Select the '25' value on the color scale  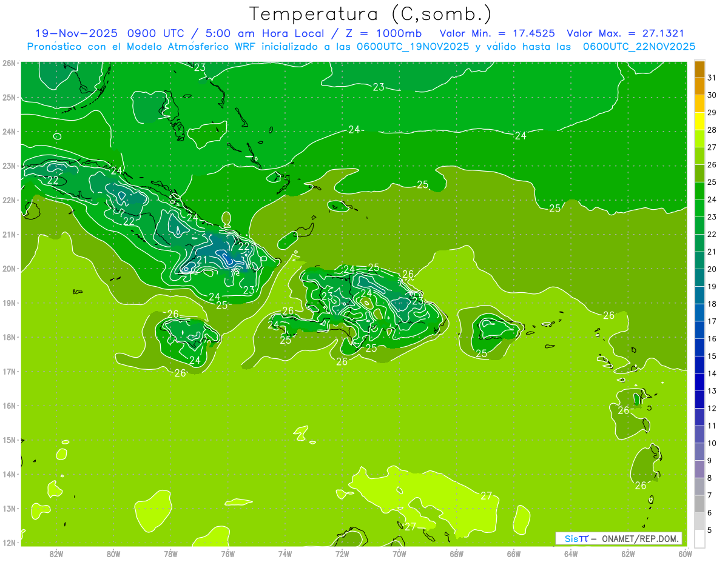tap(712, 182)
